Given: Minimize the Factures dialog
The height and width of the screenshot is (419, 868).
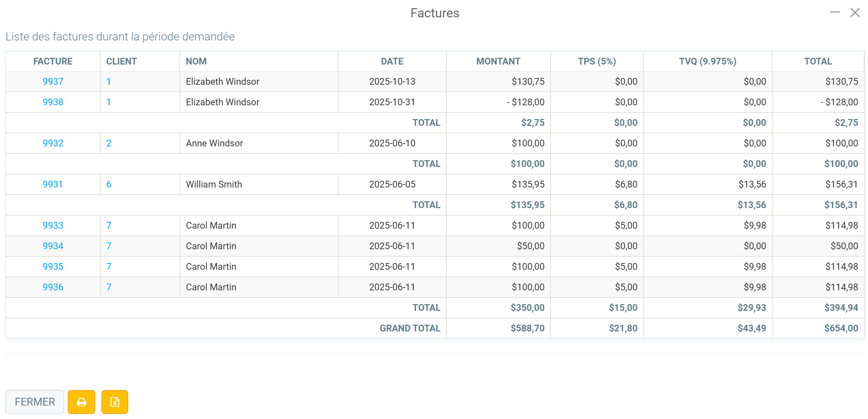Looking at the screenshot, I should [835, 12].
